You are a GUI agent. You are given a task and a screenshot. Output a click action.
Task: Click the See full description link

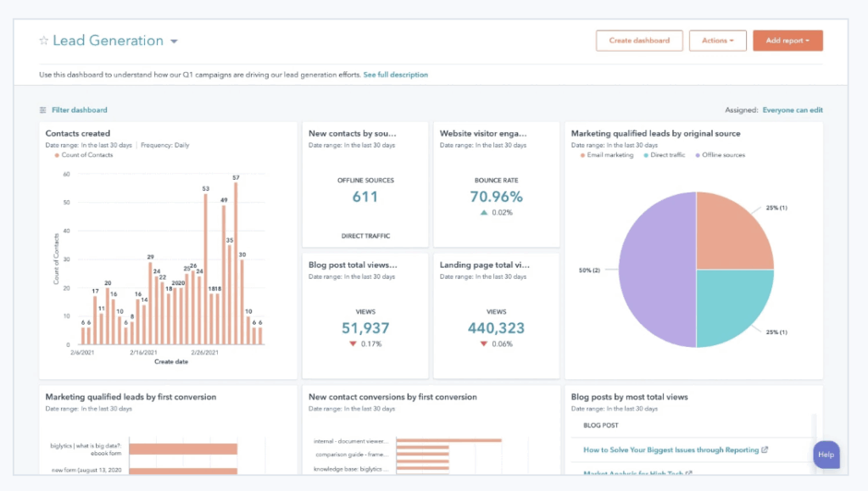395,75
